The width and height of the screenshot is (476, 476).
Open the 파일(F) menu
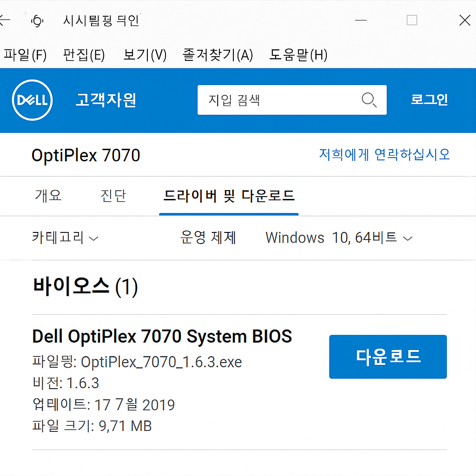[25, 55]
